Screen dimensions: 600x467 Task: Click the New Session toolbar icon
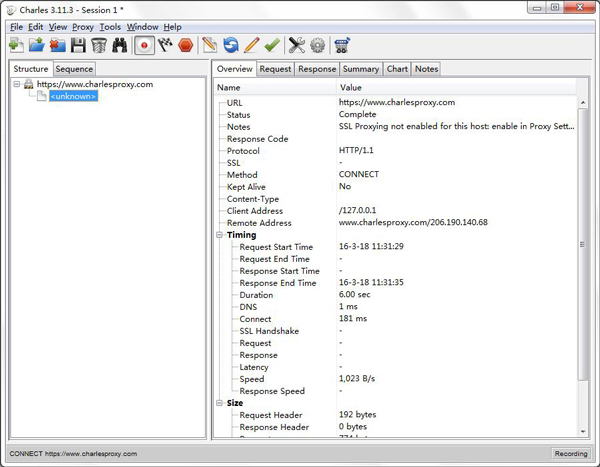pos(16,45)
